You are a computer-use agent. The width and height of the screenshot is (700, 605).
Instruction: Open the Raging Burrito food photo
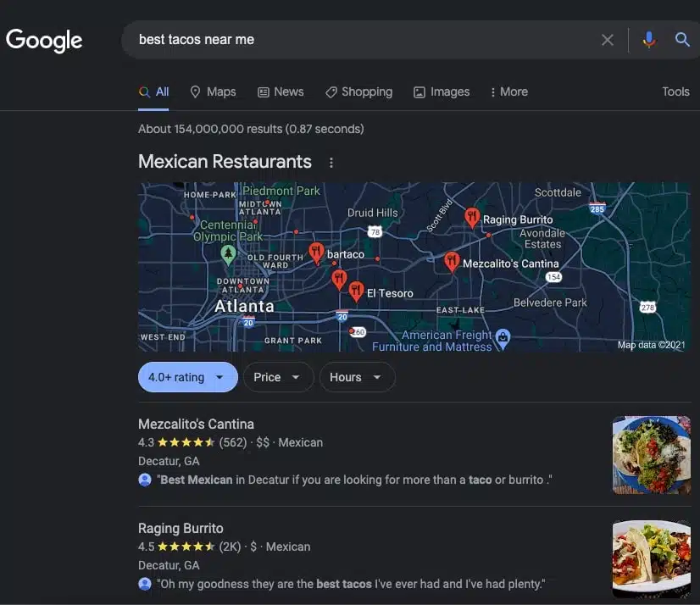(x=652, y=559)
